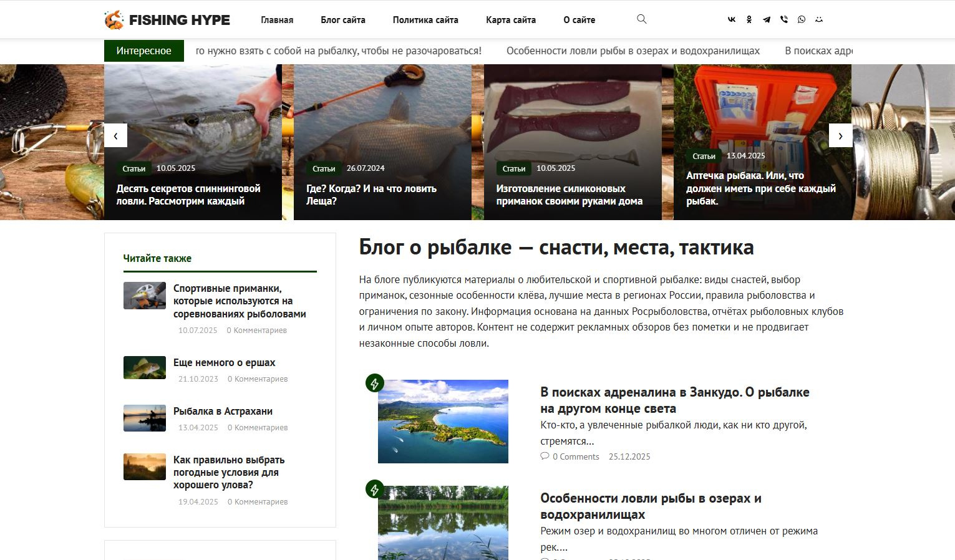Viewport: 955px width, 560px height.
Task: Open thumbnail for Еще немного о ершах
Action: point(145,368)
